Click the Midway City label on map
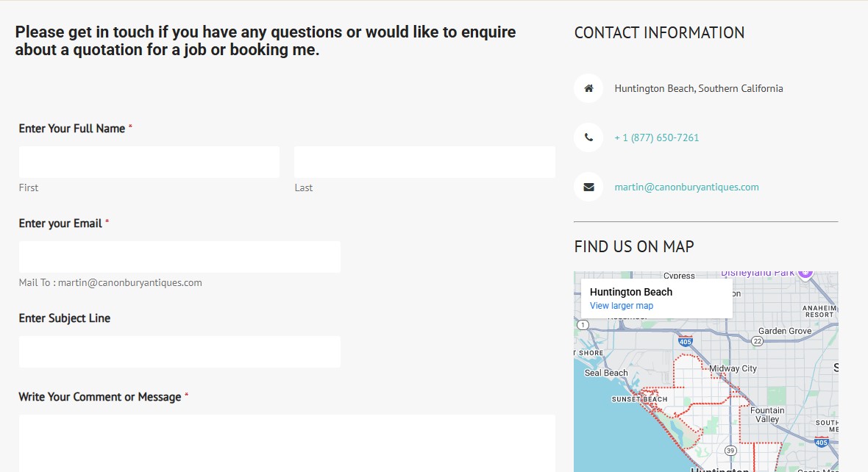Image resolution: width=868 pixels, height=472 pixels. point(733,368)
